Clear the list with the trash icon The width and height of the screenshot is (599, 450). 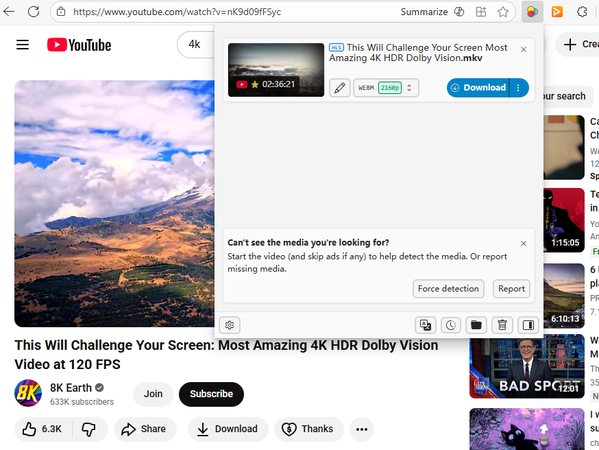[502, 325]
